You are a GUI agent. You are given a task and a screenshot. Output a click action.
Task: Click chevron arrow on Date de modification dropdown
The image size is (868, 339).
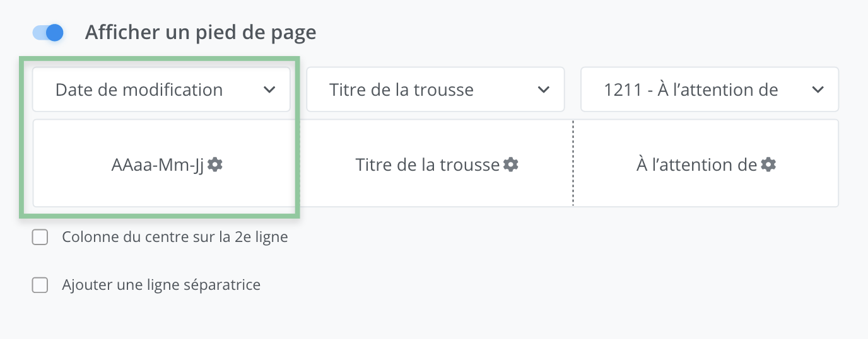(269, 90)
